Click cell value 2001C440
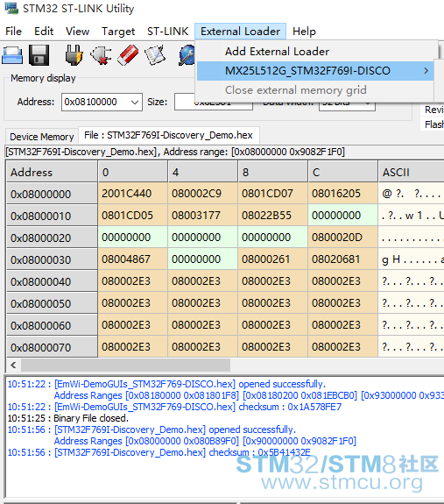 click(132, 194)
